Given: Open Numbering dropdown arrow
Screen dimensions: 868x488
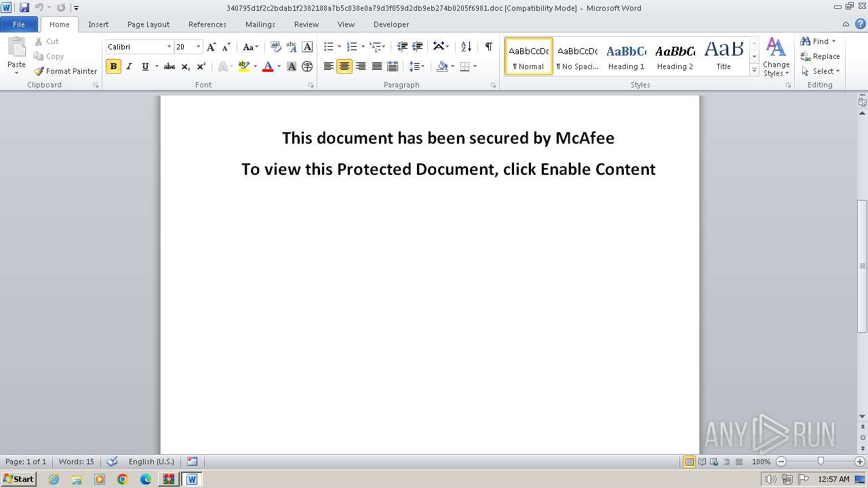Looking at the screenshot, I should tap(363, 47).
